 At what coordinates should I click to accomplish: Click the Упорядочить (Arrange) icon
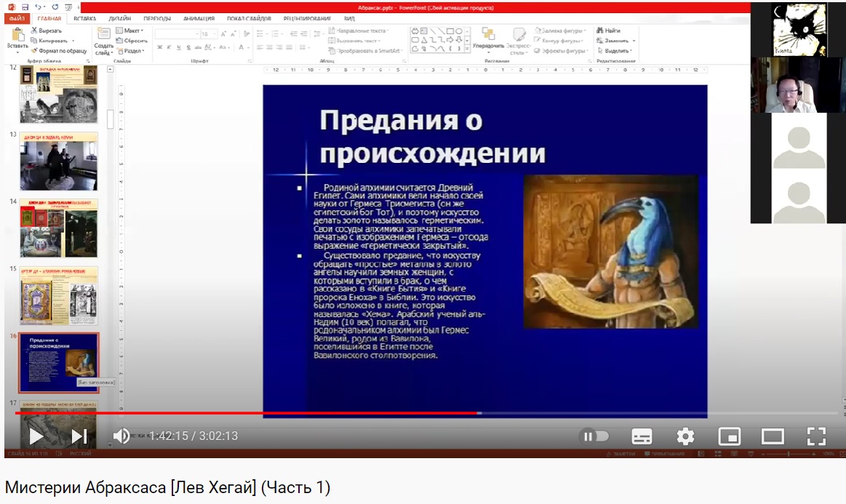(488, 34)
